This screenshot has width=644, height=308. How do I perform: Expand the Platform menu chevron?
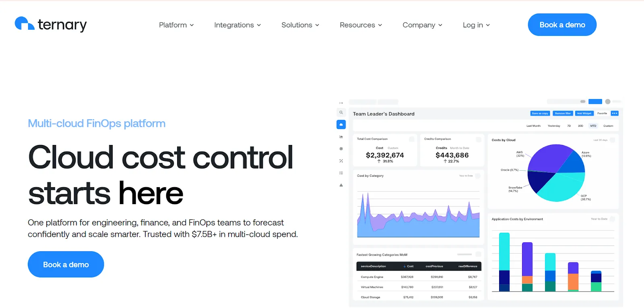coord(192,25)
